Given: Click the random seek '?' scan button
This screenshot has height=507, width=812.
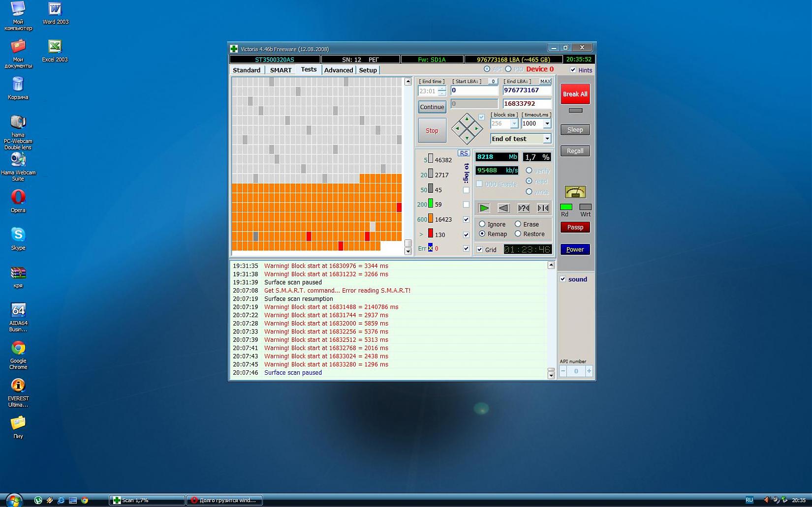Looking at the screenshot, I should coord(524,208).
